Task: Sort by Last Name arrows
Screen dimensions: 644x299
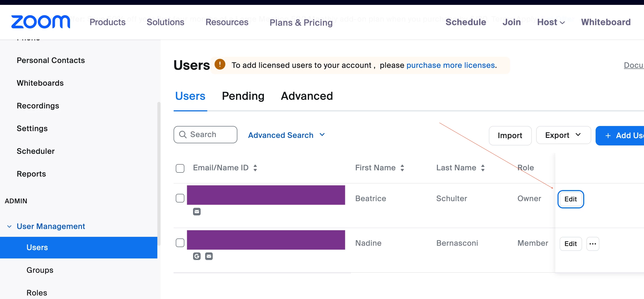Action: [x=483, y=168]
